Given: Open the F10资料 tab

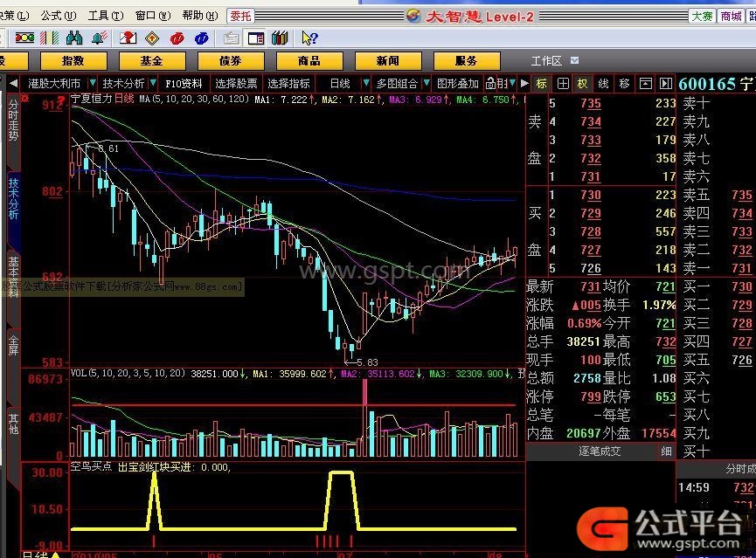Looking at the screenshot, I should 184,84.
